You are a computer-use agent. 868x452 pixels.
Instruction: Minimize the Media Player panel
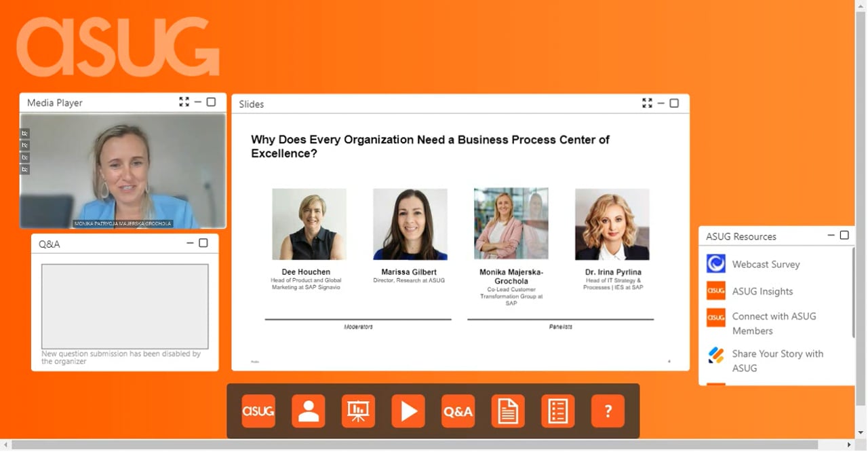pos(198,102)
